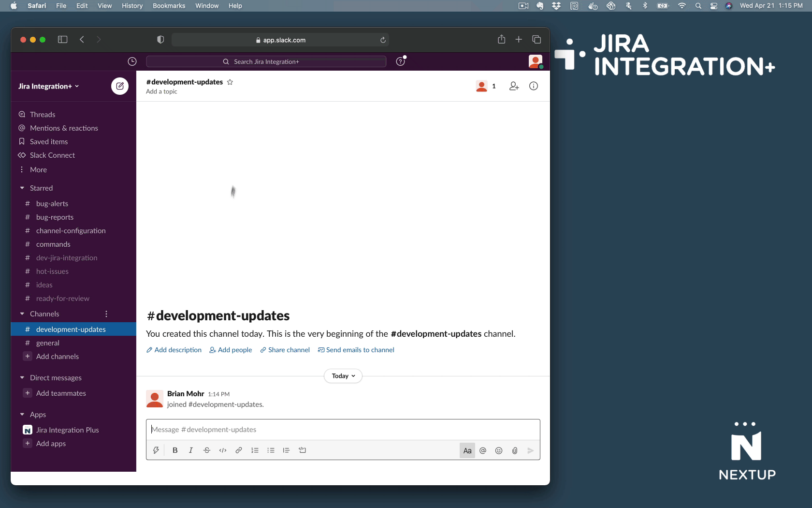The width and height of the screenshot is (812, 508).
Task: Open the Slack help question mark icon
Action: (401, 61)
